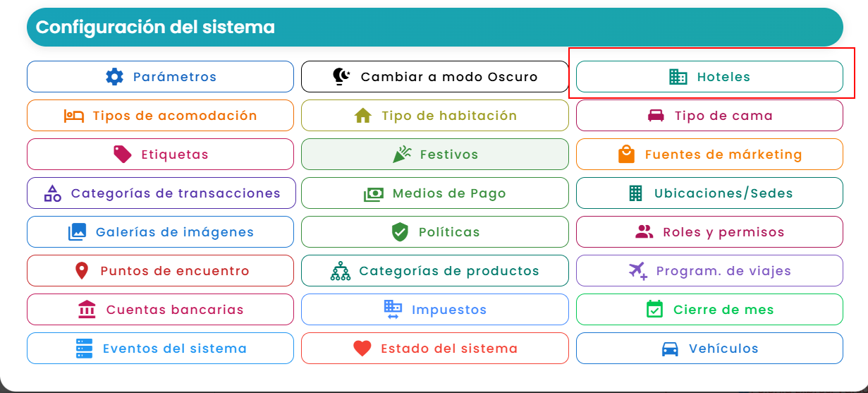Click the gear icon beside Parámetros

pos(114,77)
